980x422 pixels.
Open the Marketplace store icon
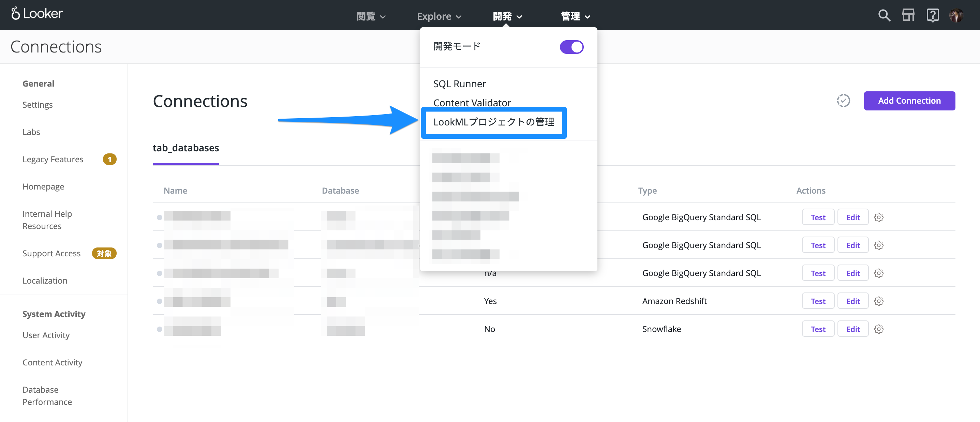click(908, 15)
